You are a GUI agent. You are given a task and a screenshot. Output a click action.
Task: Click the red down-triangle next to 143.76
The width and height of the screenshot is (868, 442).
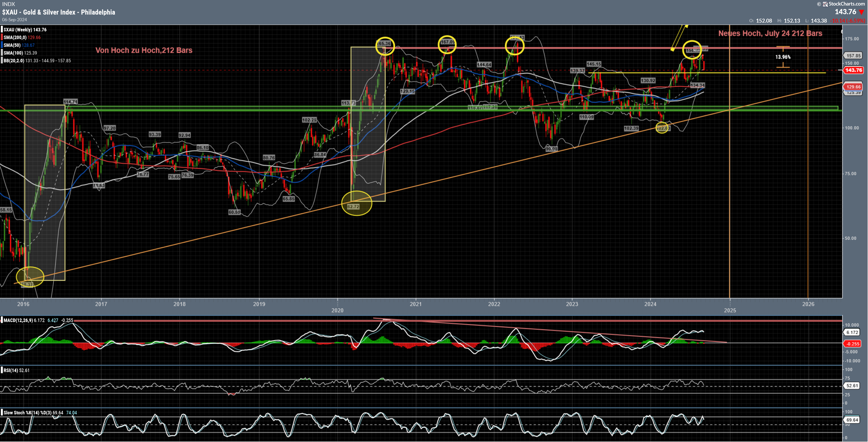(861, 12)
